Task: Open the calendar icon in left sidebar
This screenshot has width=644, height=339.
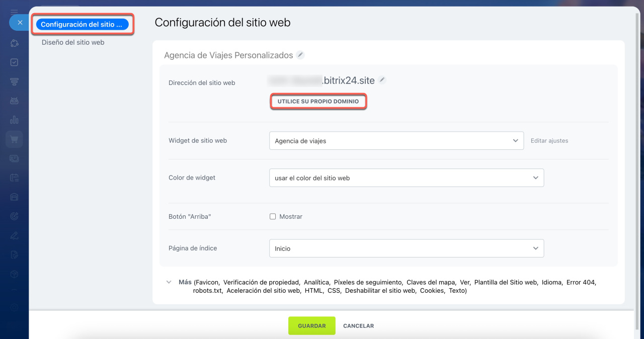Action: [x=14, y=178]
